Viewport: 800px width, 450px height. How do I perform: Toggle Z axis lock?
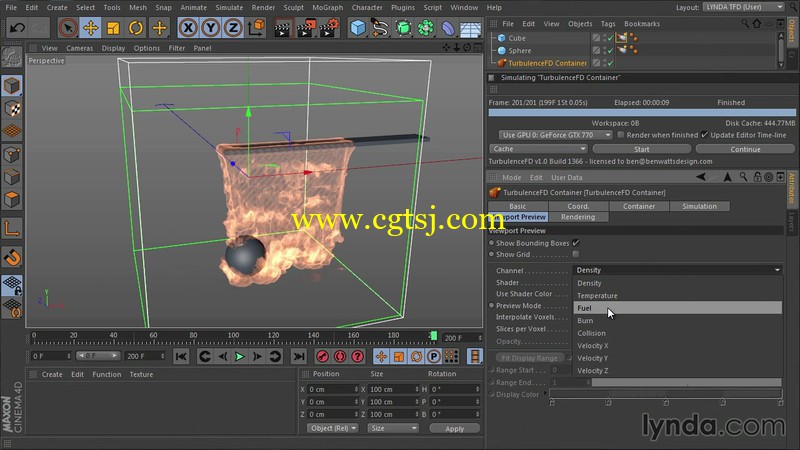(233, 28)
